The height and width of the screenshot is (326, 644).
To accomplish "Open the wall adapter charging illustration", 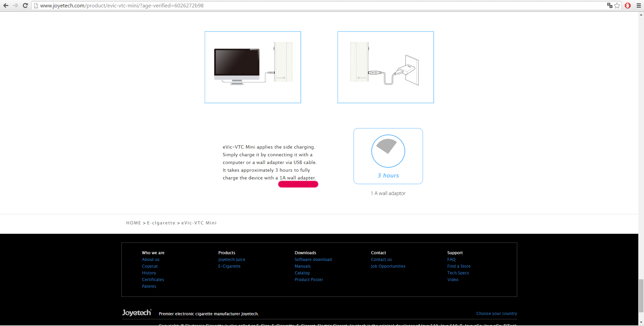I will pyautogui.click(x=386, y=67).
